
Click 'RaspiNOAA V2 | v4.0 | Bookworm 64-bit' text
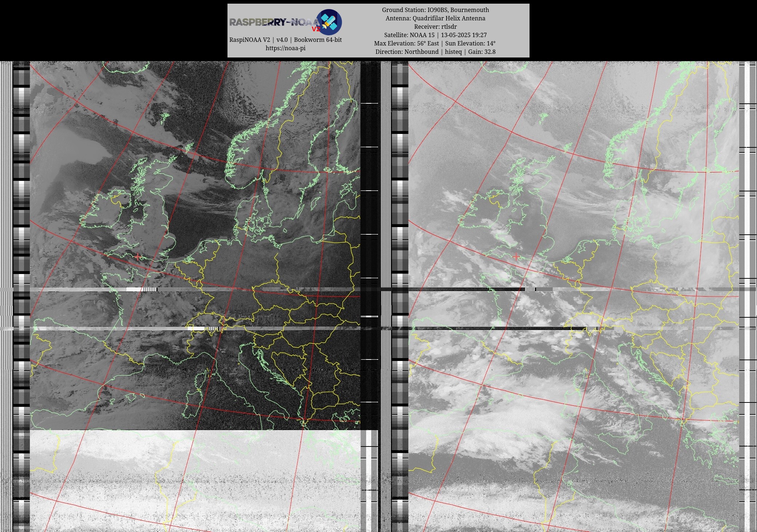coord(285,40)
